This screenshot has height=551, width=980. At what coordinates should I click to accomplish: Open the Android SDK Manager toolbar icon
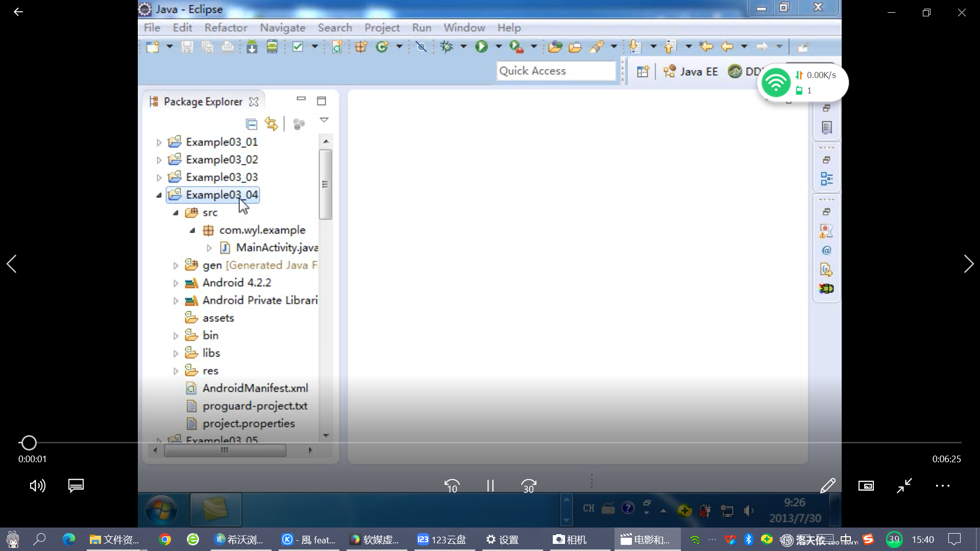(x=252, y=47)
